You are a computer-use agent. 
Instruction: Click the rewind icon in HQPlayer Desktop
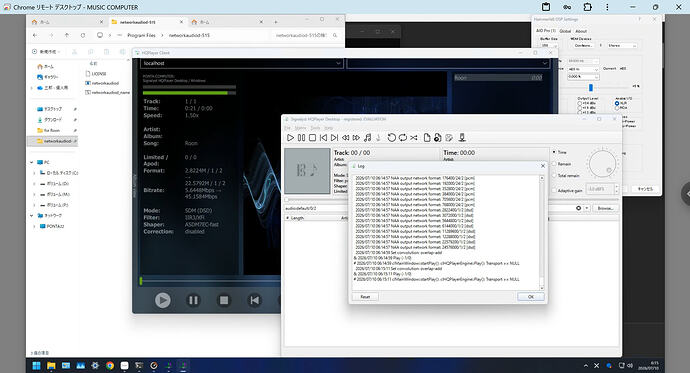pos(345,138)
